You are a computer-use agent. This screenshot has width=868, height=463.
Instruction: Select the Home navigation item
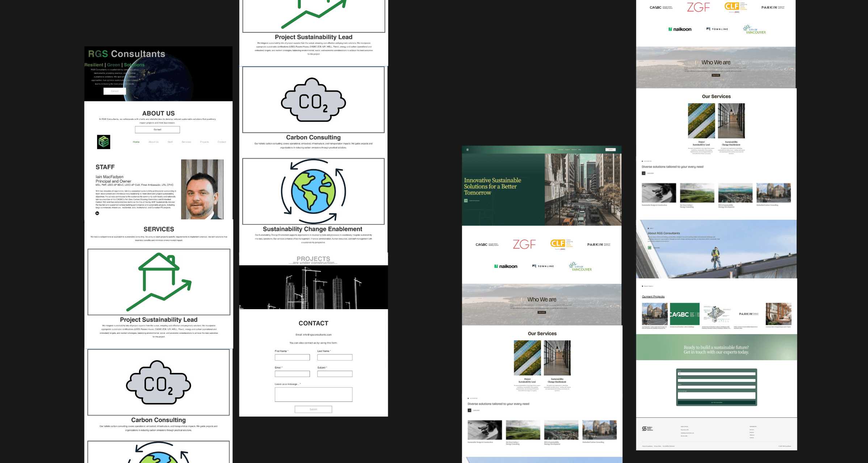pyautogui.click(x=136, y=142)
